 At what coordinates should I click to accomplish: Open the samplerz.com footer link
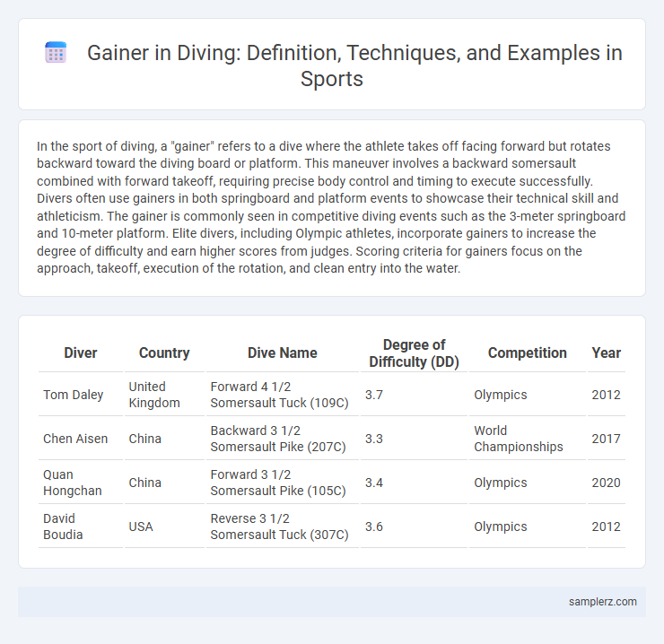pyautogui.click(x=603, y=602)
